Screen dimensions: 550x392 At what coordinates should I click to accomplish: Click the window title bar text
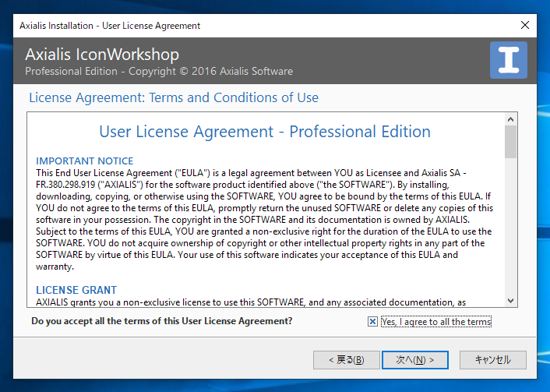[x=110, y=26]
